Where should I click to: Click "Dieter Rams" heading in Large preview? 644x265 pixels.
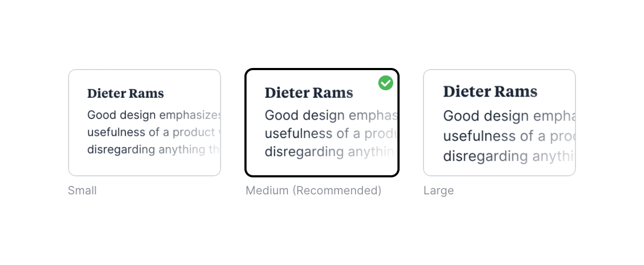(x=490, y=91)
